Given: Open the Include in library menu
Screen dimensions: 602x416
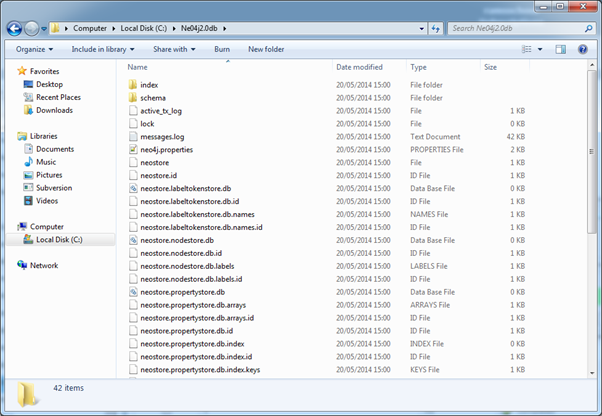Looking at the screenshot, I should [x=103, y=49].
